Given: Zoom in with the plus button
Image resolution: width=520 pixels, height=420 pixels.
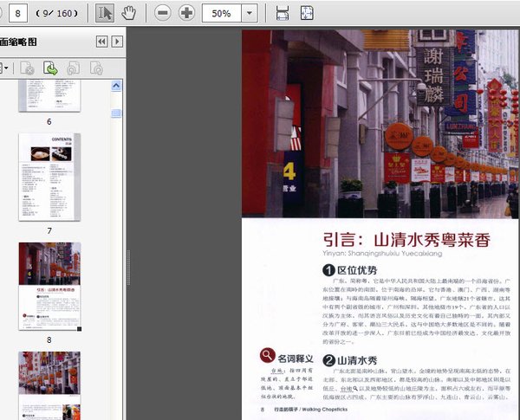Looking at the screenshot, I should tap(186, 13).
